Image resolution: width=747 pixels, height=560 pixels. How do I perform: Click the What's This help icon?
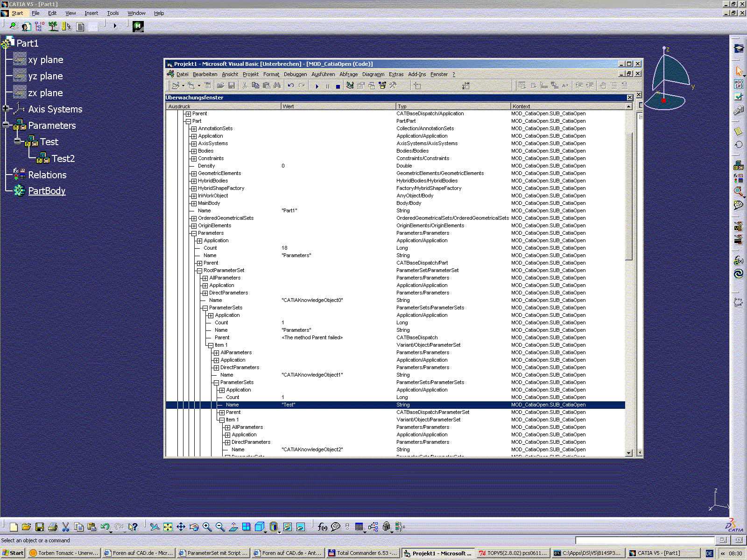point(134,527)
